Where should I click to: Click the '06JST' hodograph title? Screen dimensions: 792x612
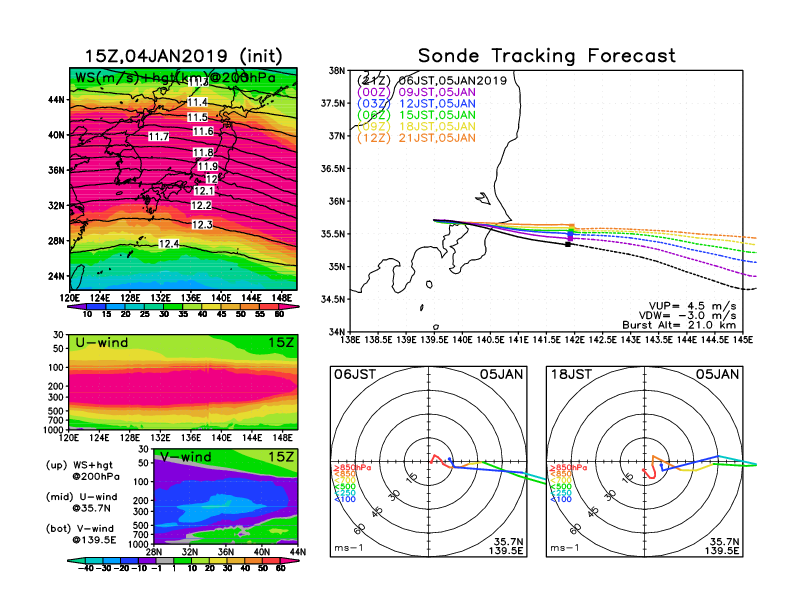point(355,374)
